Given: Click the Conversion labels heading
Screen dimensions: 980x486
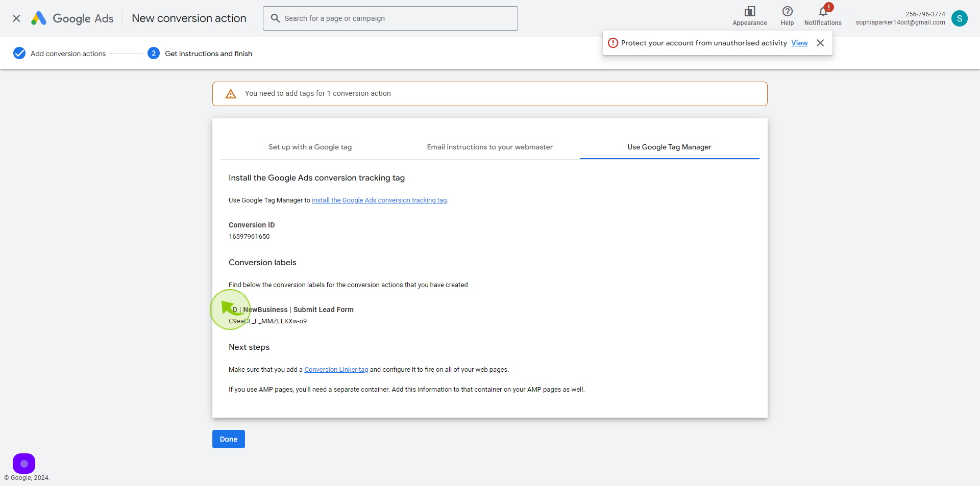Looking at the screenshot, I should click(x=262, y=263).
